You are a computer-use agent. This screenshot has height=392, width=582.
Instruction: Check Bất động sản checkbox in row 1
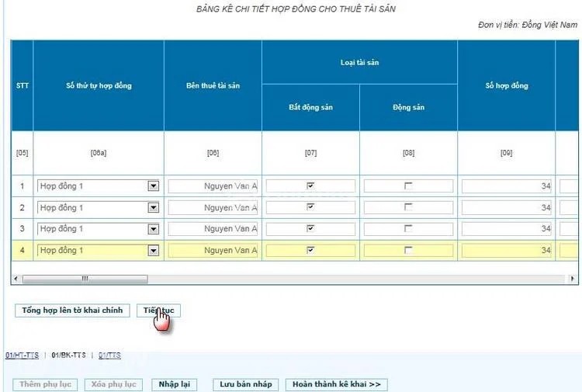coord(310,186)
